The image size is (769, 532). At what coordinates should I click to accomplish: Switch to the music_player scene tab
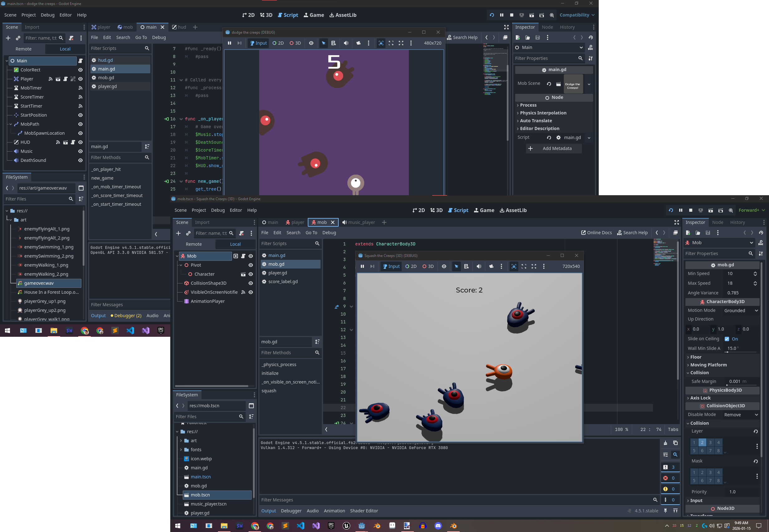(358, 222)
